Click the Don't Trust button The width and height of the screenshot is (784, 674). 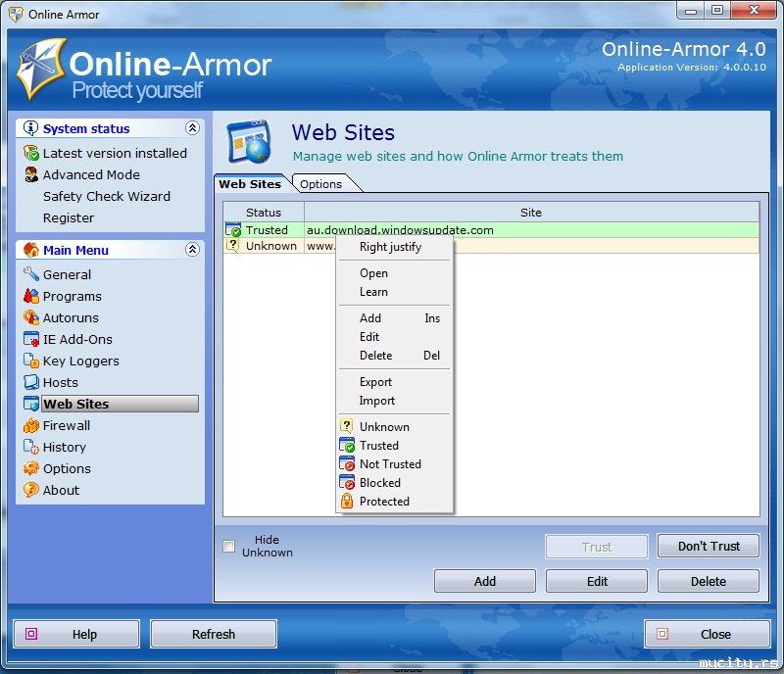708,546
